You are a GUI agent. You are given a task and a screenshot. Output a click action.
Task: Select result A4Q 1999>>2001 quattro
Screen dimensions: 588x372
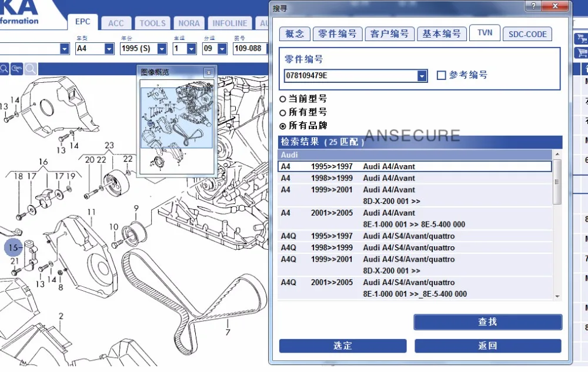[415, 265]
